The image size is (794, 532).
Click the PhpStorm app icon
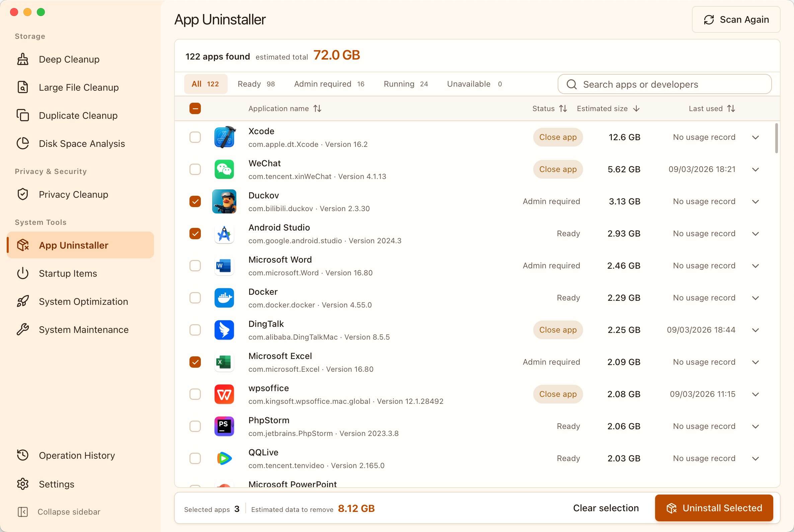click(224, 426)
